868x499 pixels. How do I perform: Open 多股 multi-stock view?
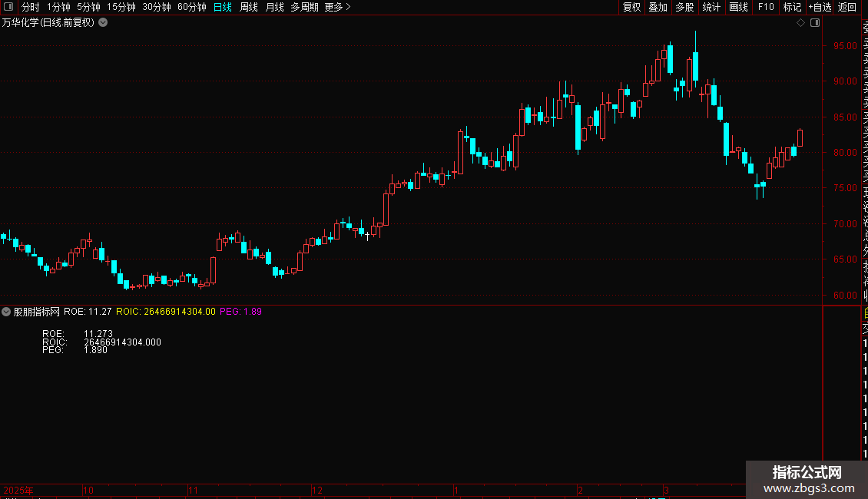[x=684, y=7]
